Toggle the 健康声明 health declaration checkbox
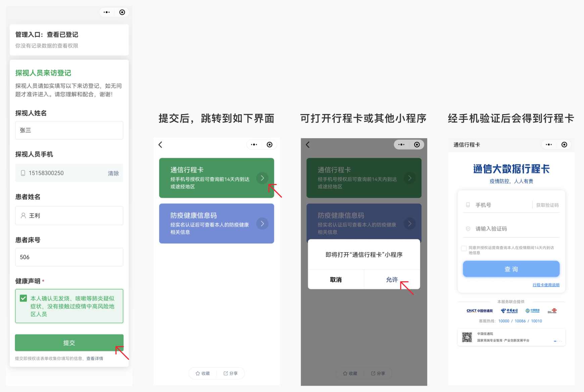Screen dimensions: 584x392 click(23, 298)
